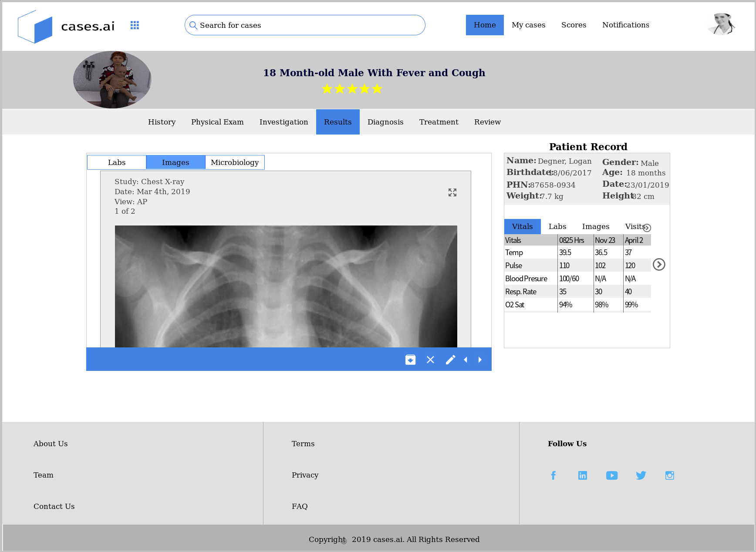The height and width of the screenshot is (552, 756).
Task: Open the Twitter icon
Action: tap(641, 475)
